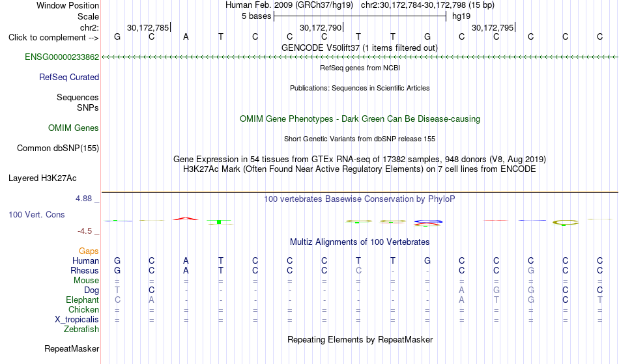Open 'Short Genetic Variants from dbSNP release 155'

(360, 139)
